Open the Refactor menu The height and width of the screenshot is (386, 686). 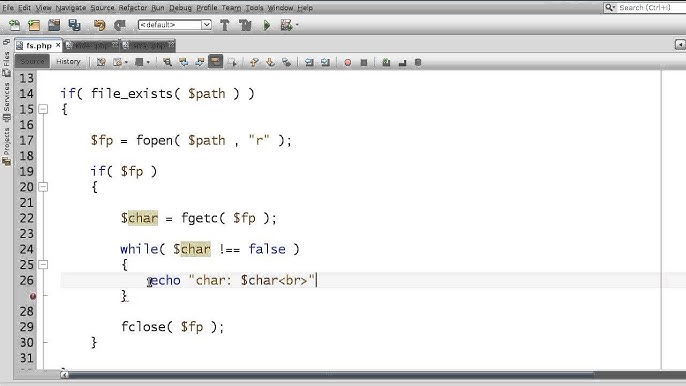133,8
